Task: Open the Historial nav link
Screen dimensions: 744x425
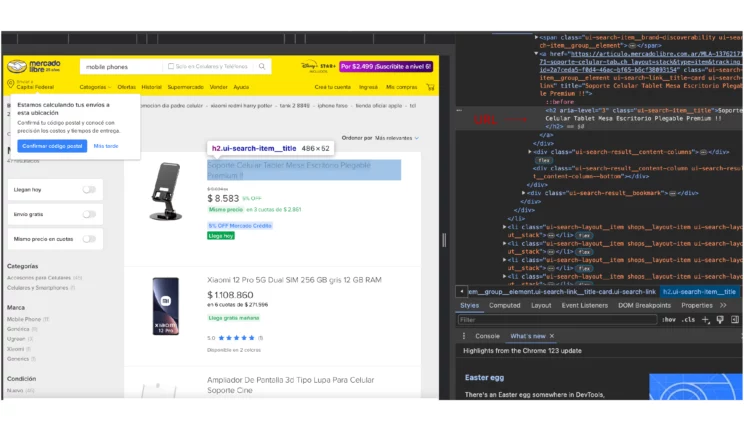Action: click(151, 87)
